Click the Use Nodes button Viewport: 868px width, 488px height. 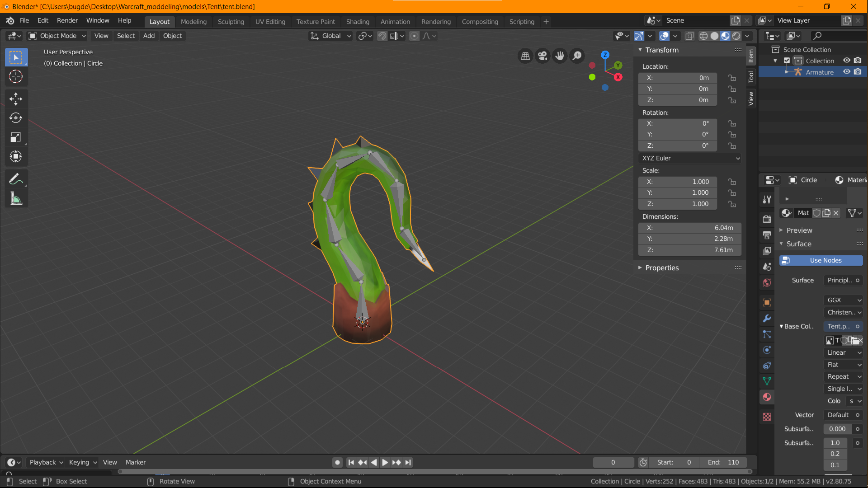[825, 260]
